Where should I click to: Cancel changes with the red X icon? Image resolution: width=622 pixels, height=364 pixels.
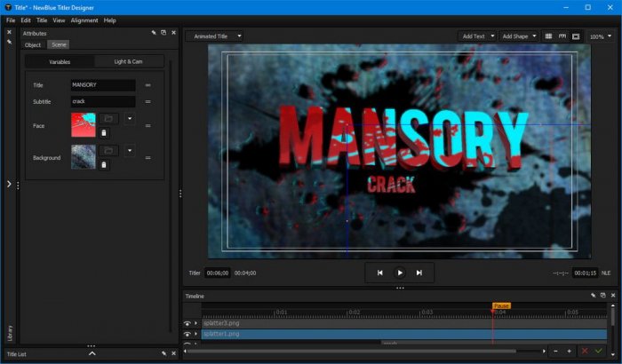(x=584, y=352)
